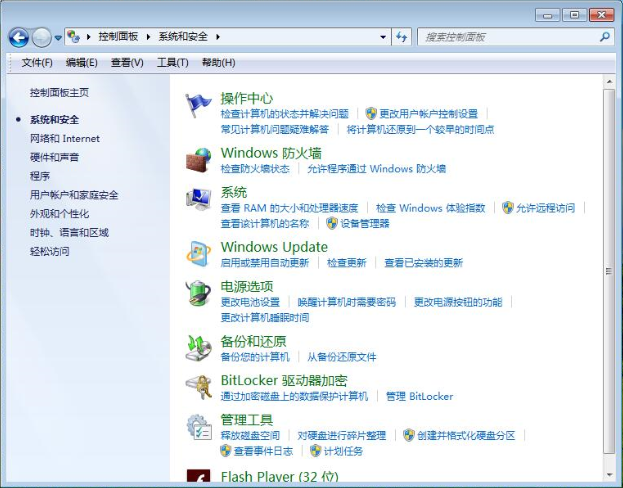Click the Windows Update icon
Image resolution: width=623 pixels, height=488 pixels.
(x=198, y=254)
